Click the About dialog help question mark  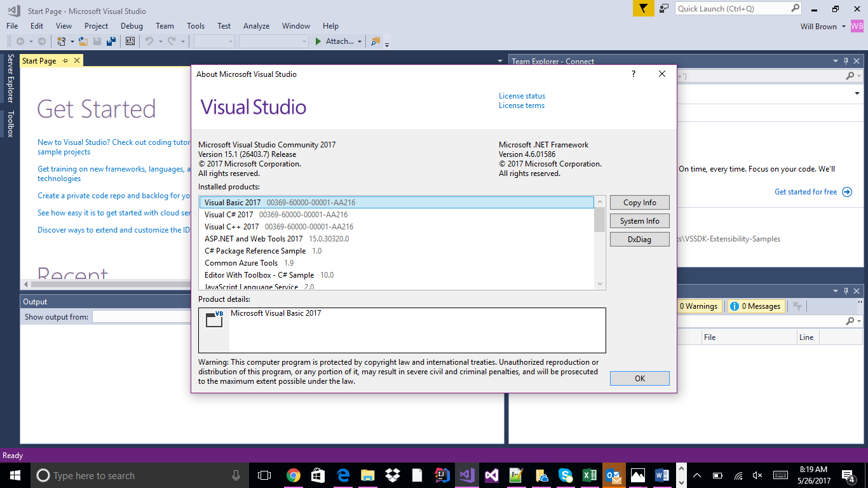(633, 74)
